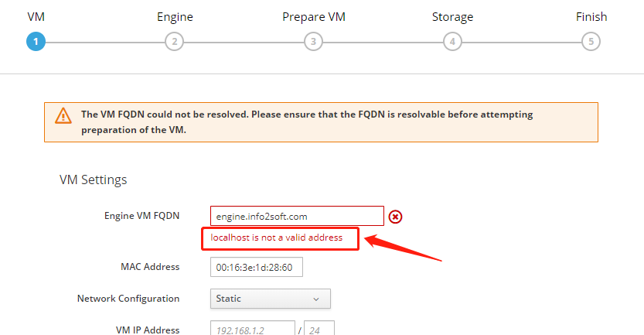Click the MAC Address input field
This screenshot has width=644, height=335.
[x=256, y=267]
